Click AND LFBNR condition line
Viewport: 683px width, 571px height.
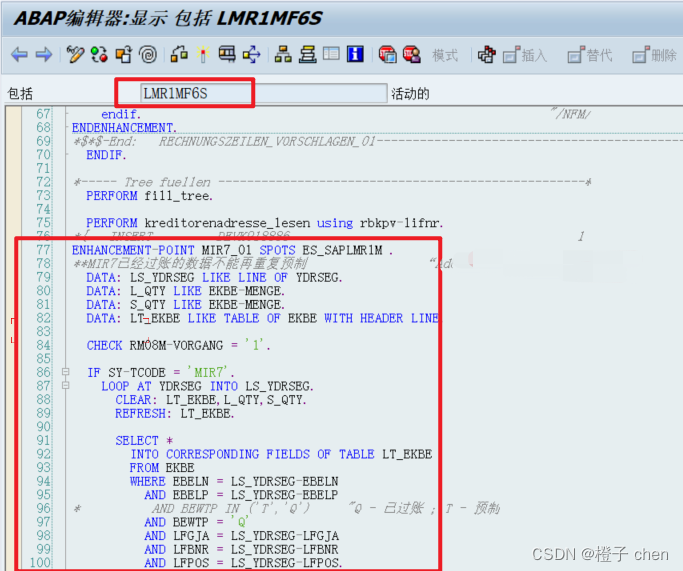(241, 549)
